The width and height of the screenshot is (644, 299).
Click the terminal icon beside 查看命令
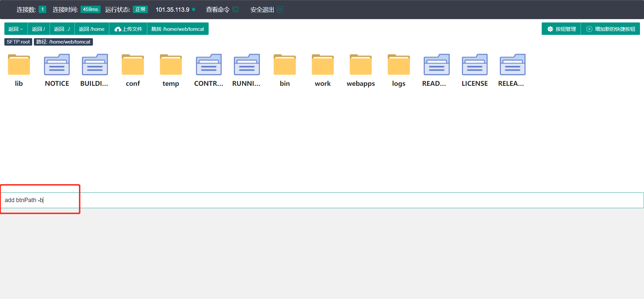click(x=235, y=9)
